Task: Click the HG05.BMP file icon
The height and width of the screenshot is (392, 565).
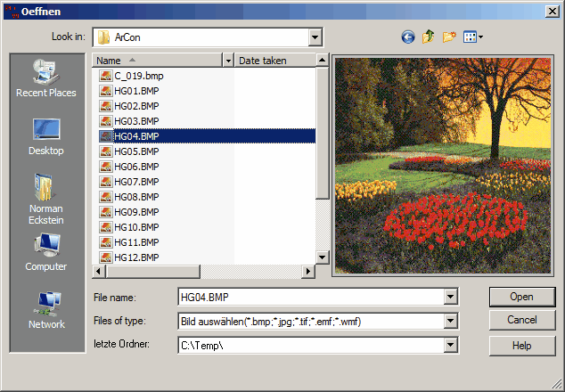Action: [x=105, y=151]
